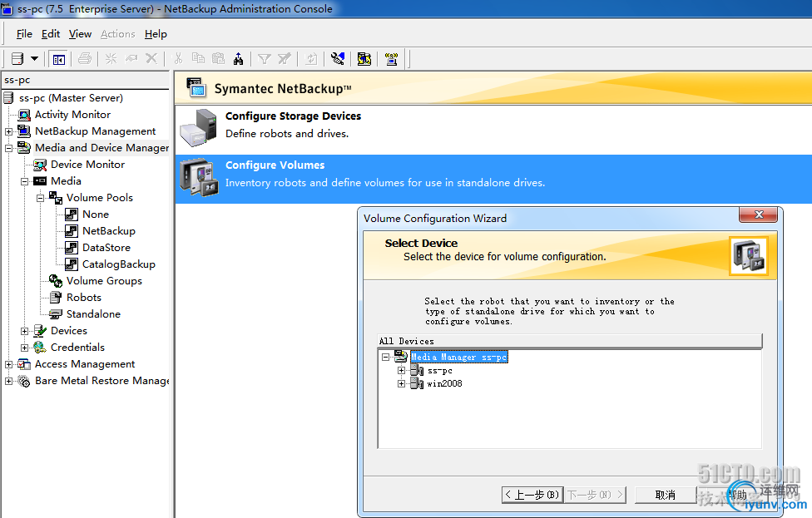Click the Configure Storage Devices title
The width and height of the screenshot is (812, 518).
click(x=293, y=116)
